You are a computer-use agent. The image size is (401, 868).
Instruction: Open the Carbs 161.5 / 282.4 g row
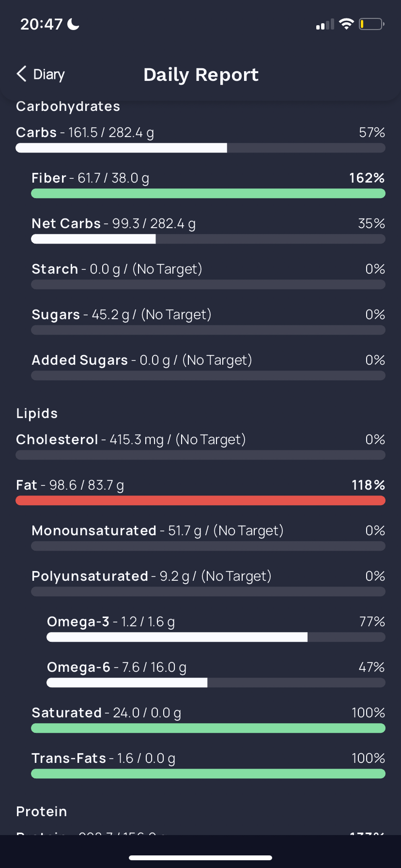click(200, 139)
